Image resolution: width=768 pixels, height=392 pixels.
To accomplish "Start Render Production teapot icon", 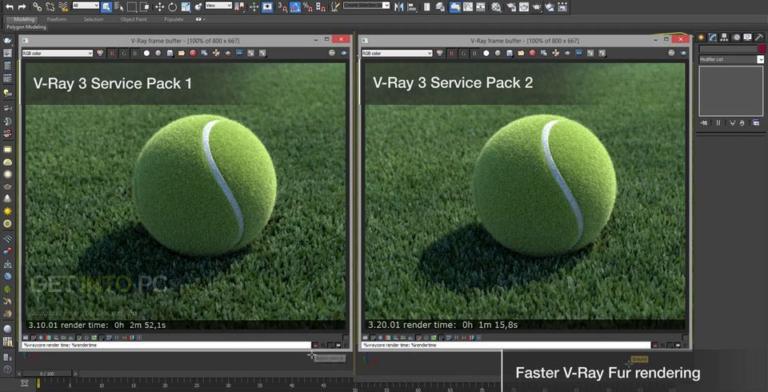I will 537,7.
